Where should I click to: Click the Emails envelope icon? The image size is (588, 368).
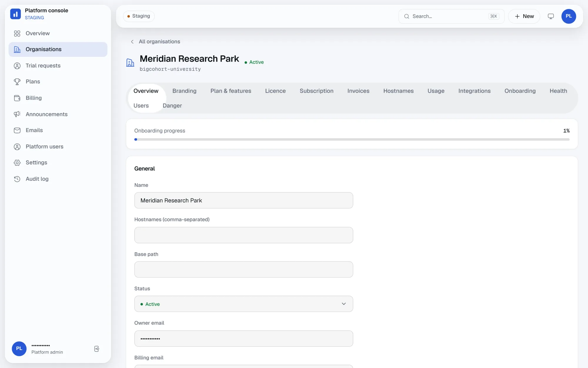pos(17,130)
